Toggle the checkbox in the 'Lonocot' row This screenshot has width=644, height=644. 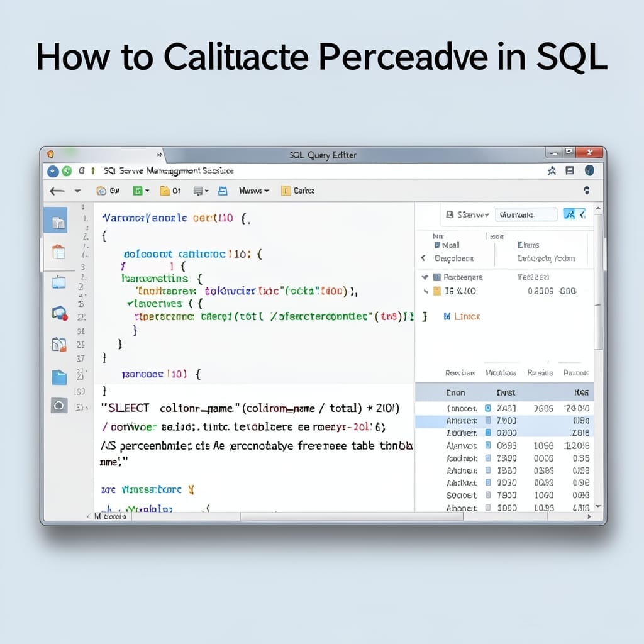pyautogui.click(x=488, y=408)
